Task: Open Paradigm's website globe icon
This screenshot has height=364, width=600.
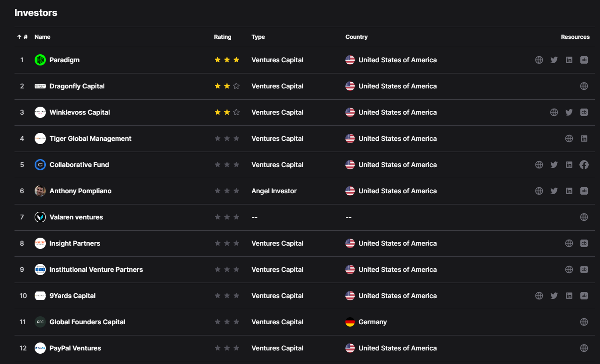Action: pos(539,60)
